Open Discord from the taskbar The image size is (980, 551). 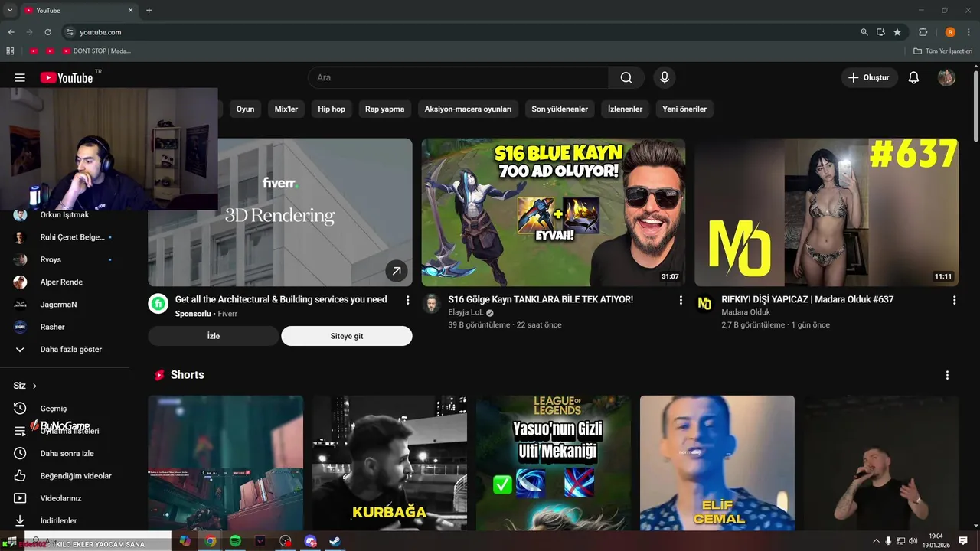(x=310, y=541)
